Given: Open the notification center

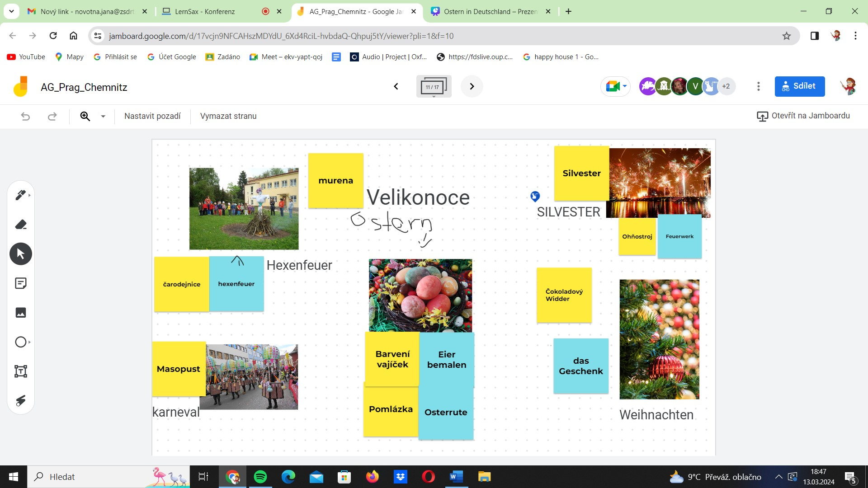Looking at the screenshot, I should point(850,477).
